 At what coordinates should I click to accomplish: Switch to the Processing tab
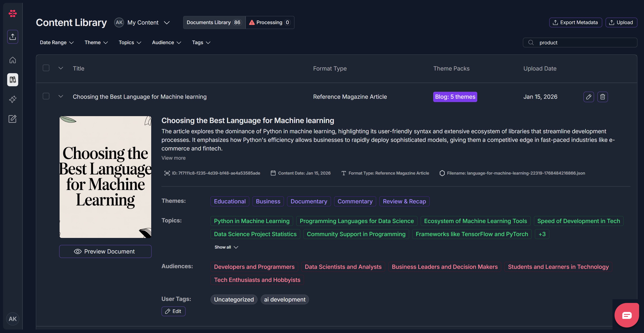270,22
